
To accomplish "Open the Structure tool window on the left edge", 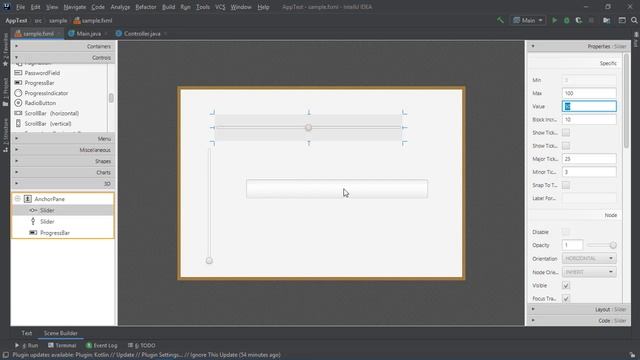I will (x=5, y=136).
